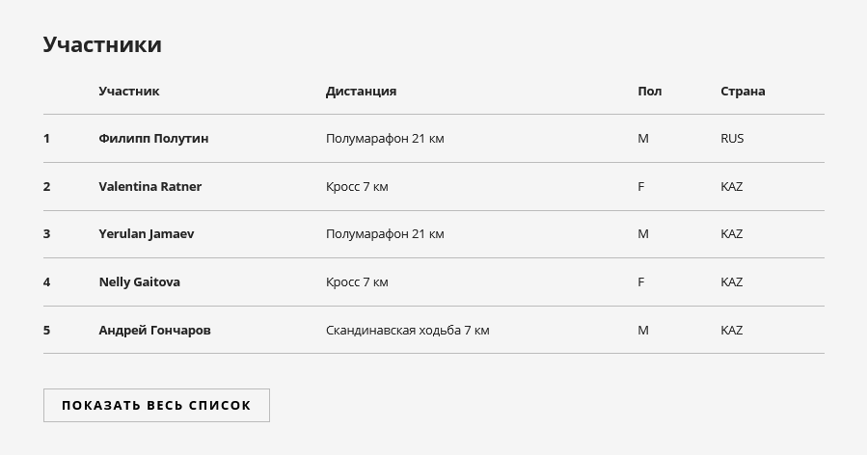
Task: Click the 'Участник' column header
Action: tap(129, 91)
